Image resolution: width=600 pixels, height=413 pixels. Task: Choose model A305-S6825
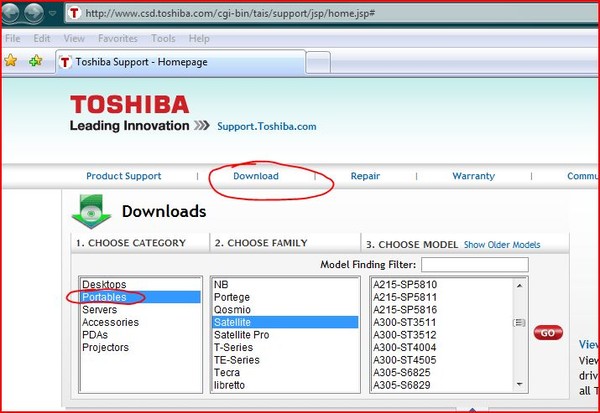click(x=442, y=373)
